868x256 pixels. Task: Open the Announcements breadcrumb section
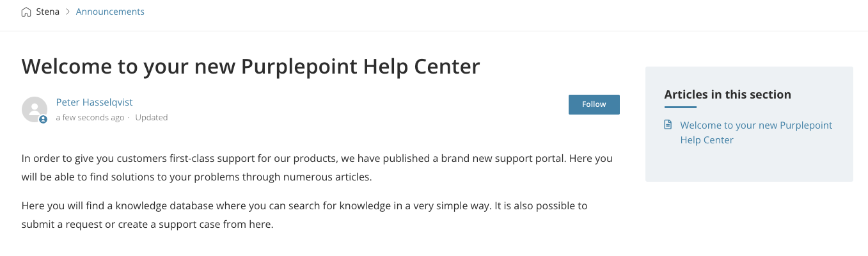(110, 12)
